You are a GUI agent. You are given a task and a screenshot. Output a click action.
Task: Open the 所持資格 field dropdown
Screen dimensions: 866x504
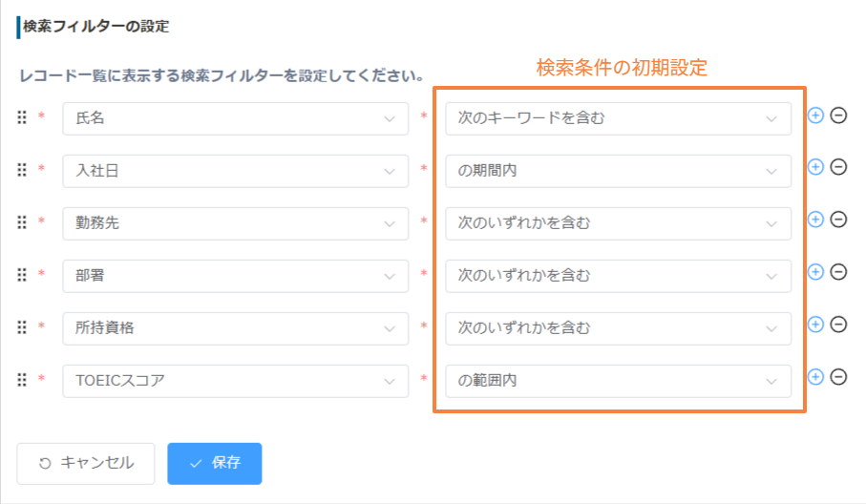[235, 328]
